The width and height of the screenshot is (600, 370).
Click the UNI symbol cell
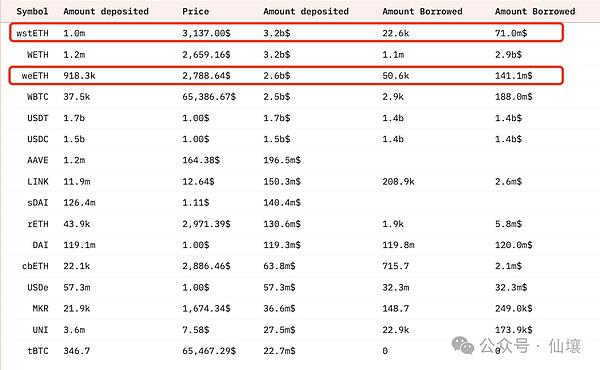click(40, 329)
